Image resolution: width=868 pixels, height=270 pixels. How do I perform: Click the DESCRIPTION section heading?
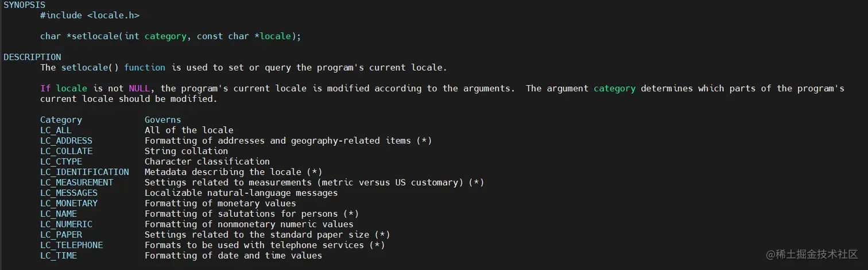(32, 57)
